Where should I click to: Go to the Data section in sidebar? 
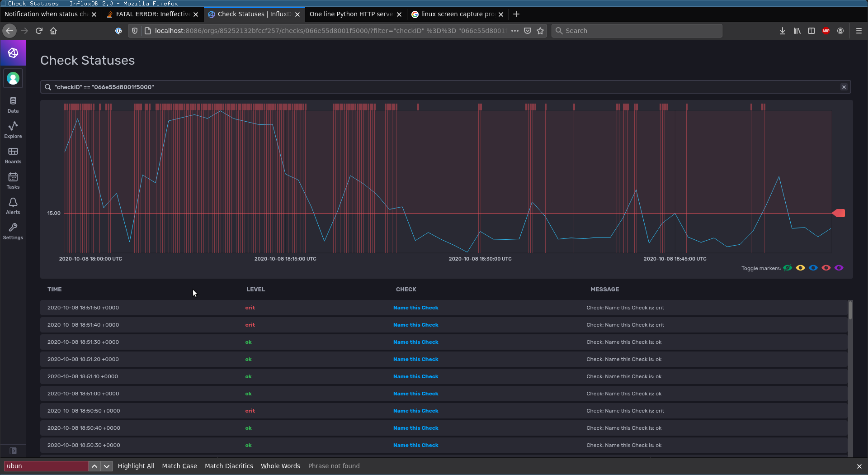(x=13, y=105)
